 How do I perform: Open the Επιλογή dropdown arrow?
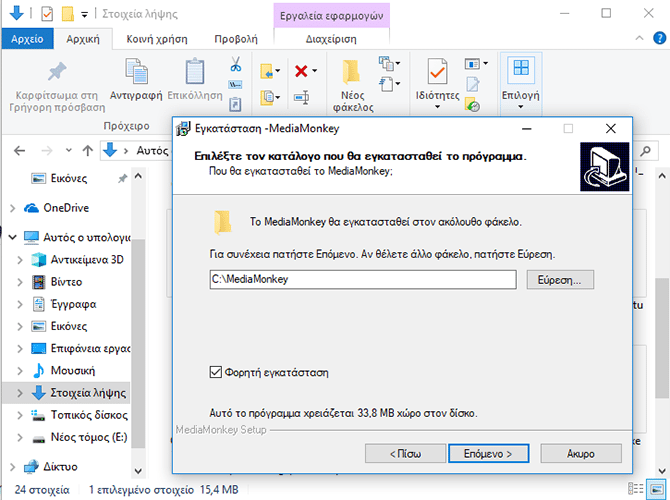click(520, 107)
